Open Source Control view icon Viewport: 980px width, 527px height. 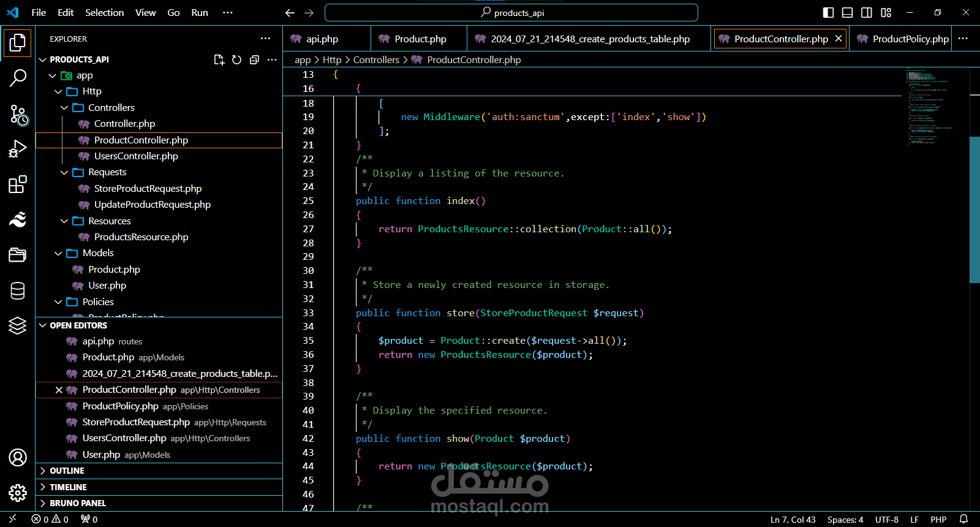click(x=18, y=114)
